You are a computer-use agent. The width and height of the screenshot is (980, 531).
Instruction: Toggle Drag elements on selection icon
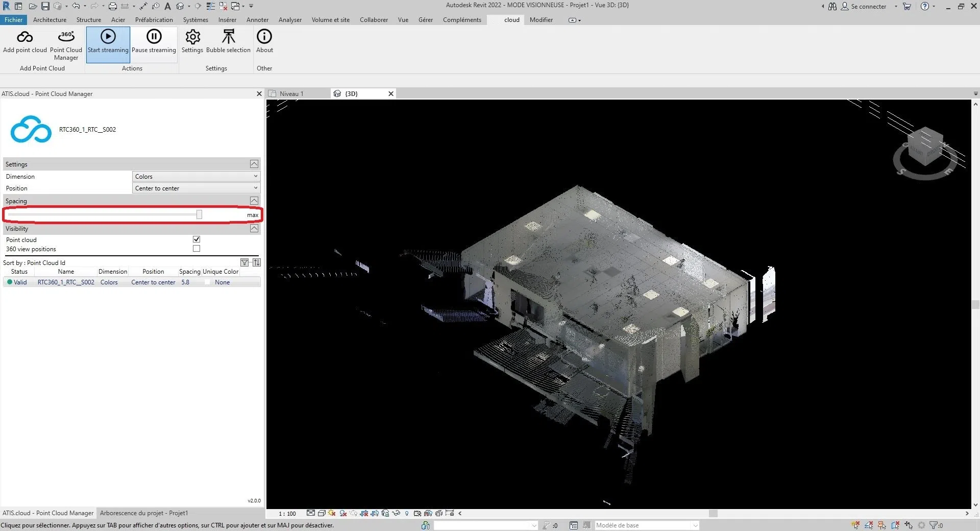tap(909, 525)
